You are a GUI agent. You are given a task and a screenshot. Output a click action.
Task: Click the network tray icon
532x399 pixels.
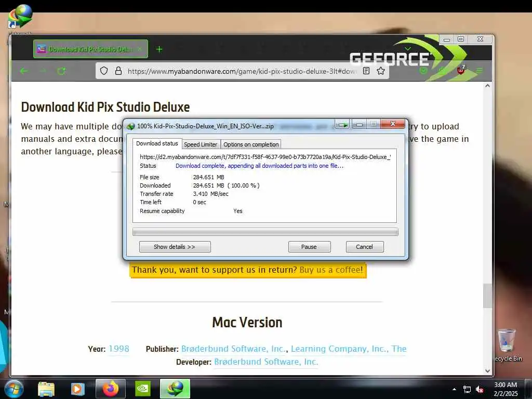point(467,390)
